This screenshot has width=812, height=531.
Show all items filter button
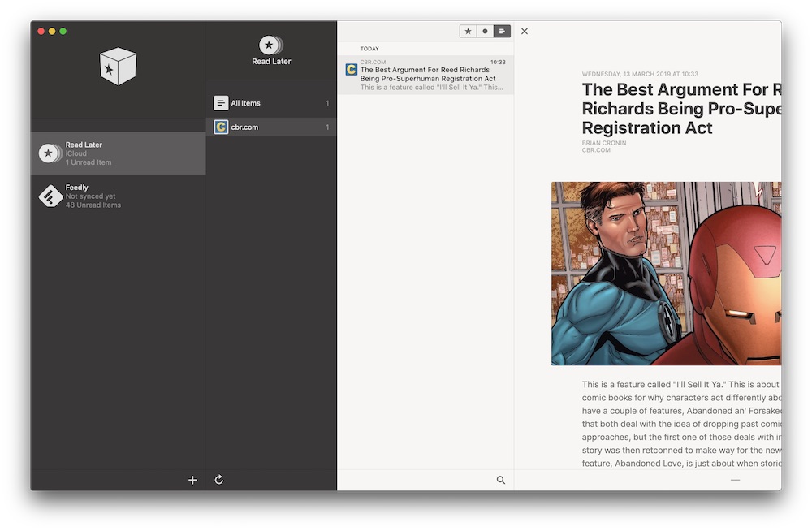[x=502, y=31]
